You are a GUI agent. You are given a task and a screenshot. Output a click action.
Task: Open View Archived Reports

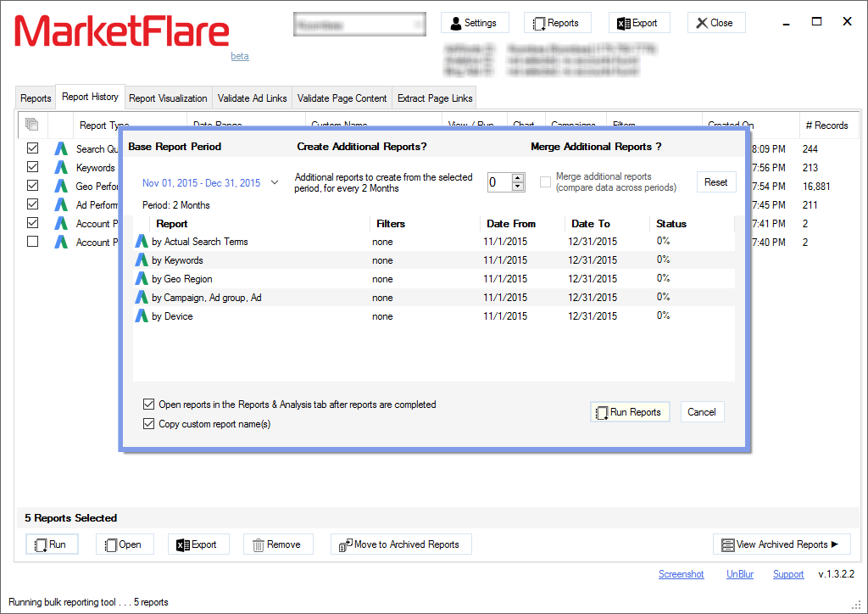(x=781, y=544)
